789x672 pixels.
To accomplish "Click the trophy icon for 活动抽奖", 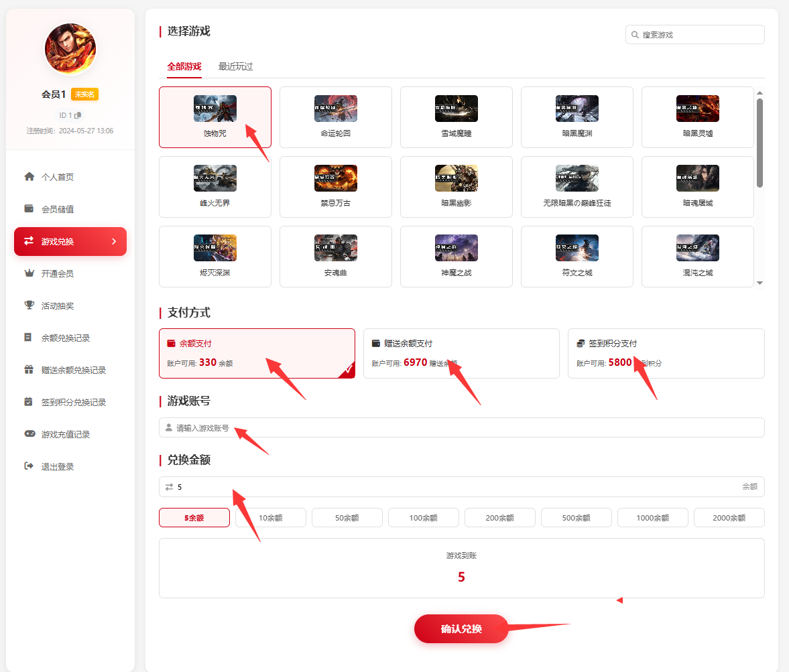I will tap(29, 306).
